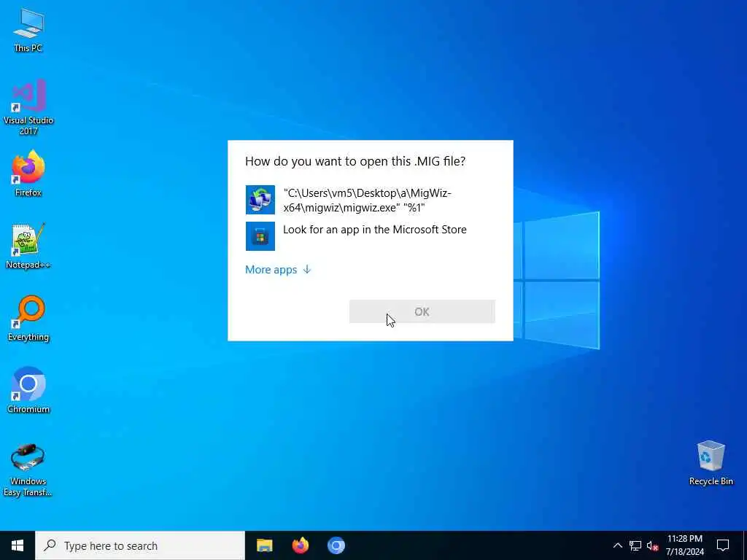Open the muted volume tray icon
Image resolution: width=747 pixels, height=560 pixels.
tap(652, 545)
